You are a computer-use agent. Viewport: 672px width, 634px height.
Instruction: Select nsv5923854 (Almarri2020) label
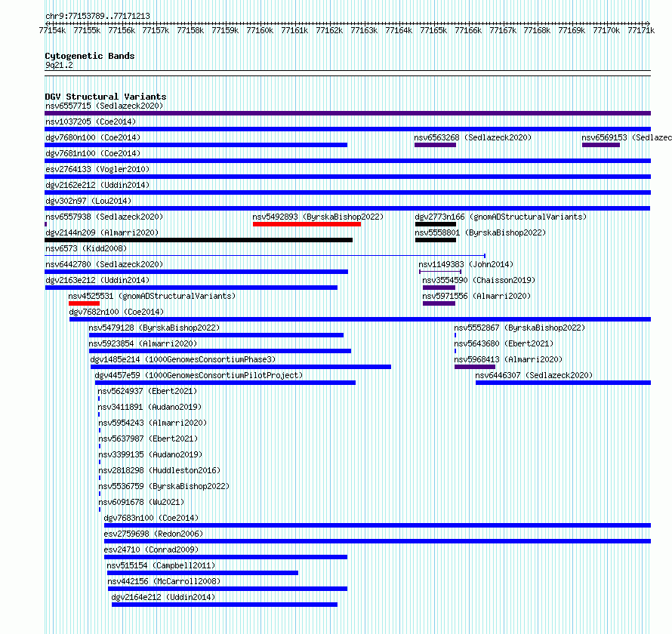[143, 343]
